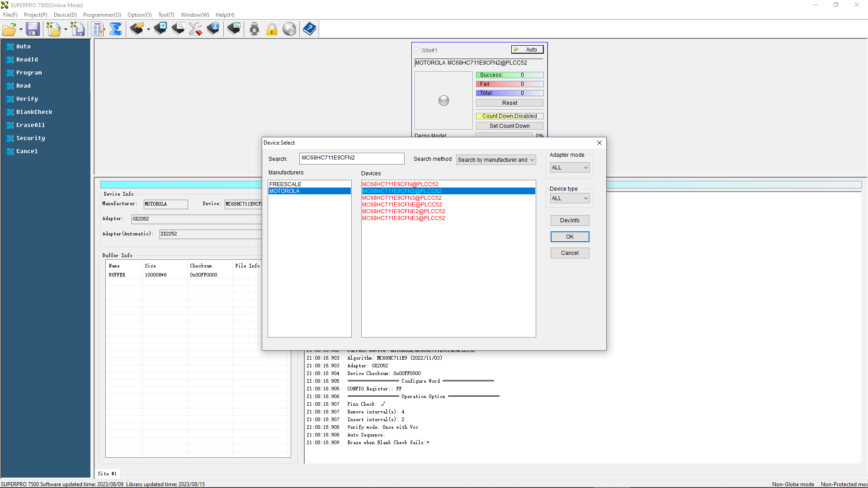868x488 pixels.
Task: Click the green Success counter bar
Action: pyautogui.click(x=509, y=75)
